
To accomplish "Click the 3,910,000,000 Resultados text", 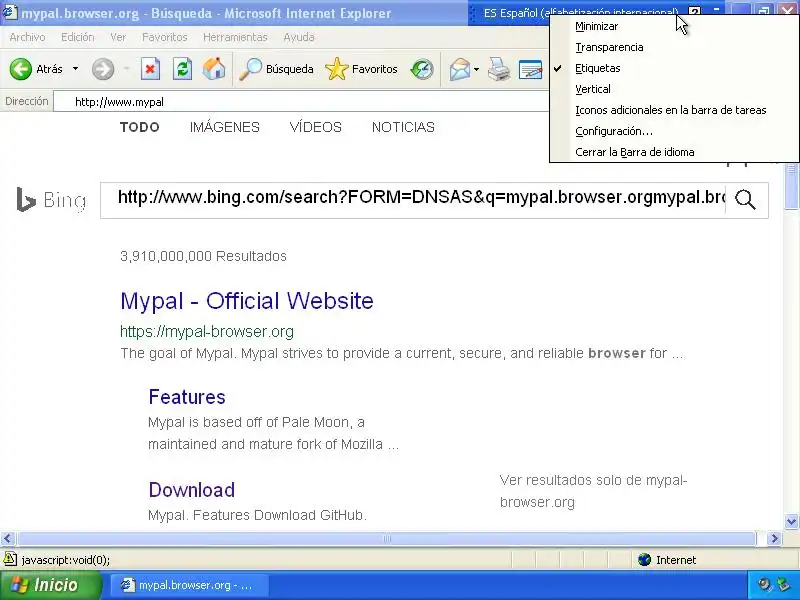I will click(x=203, y=256).
